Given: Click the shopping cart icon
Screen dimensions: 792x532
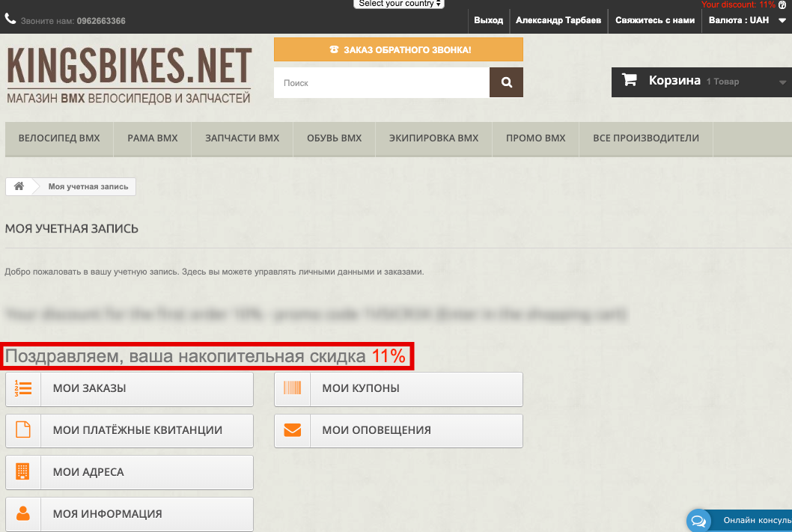Looking at the screenshot, I should click(630, 81).
